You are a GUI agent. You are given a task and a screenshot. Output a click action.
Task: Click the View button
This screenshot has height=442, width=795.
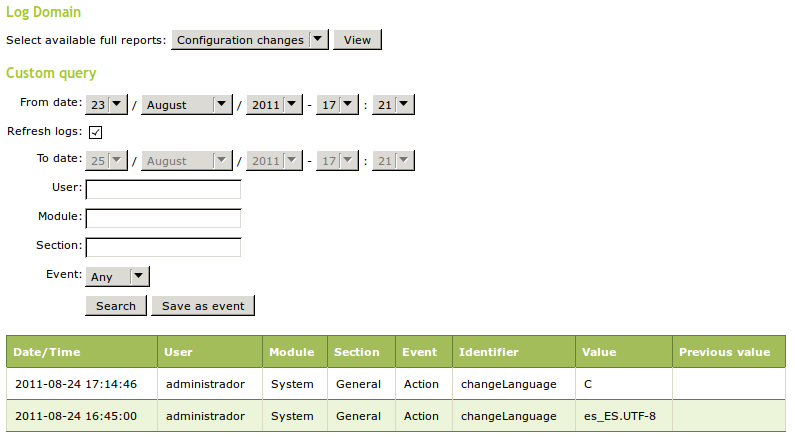pos(357,40)
